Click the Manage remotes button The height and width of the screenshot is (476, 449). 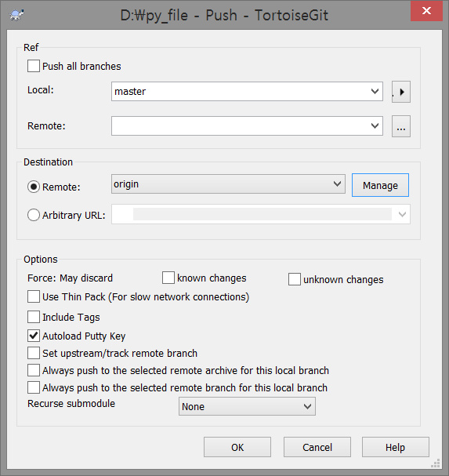coord(380,185)
